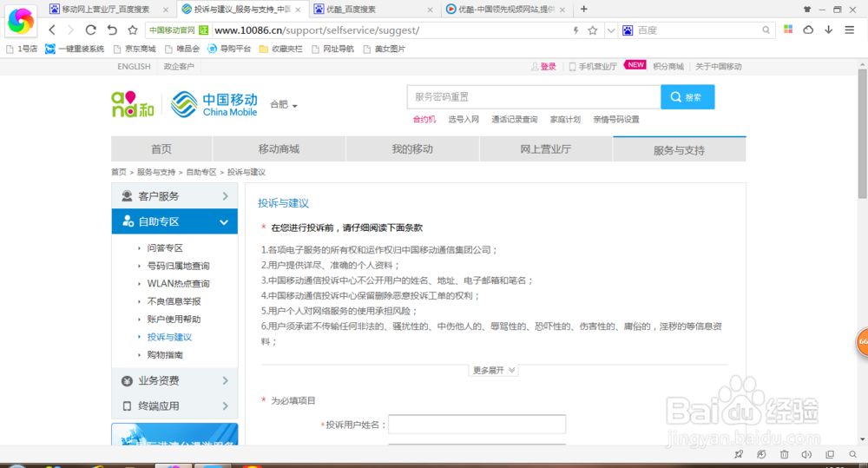The image size is (868, 468).
Task: Click 自助专区 in the breadcrumb
Action: point(201,172)
